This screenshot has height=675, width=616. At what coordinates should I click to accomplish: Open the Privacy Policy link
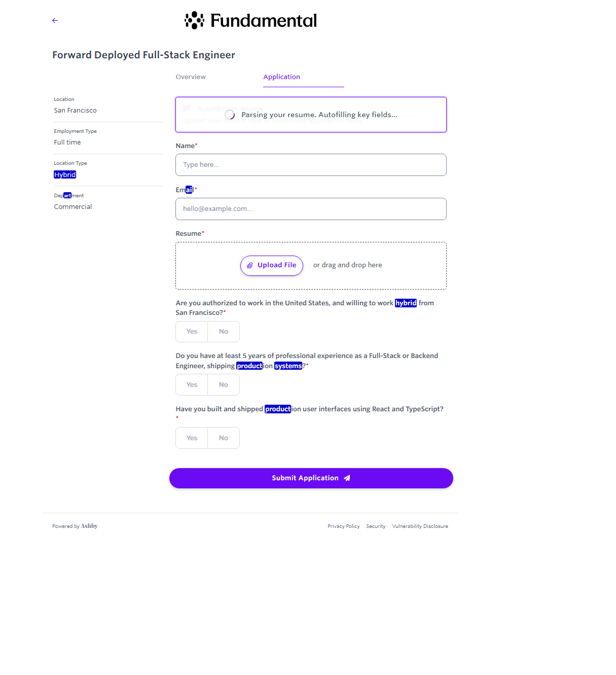pyautogui.click(x=344, y=526)
